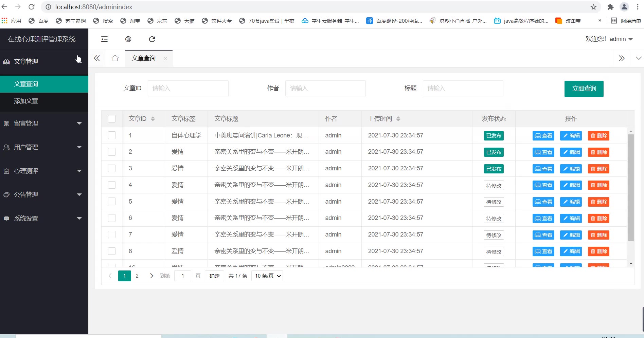Close the 文章查询 tab
This screenshot has width=644, height=338.
coord(165,58)
